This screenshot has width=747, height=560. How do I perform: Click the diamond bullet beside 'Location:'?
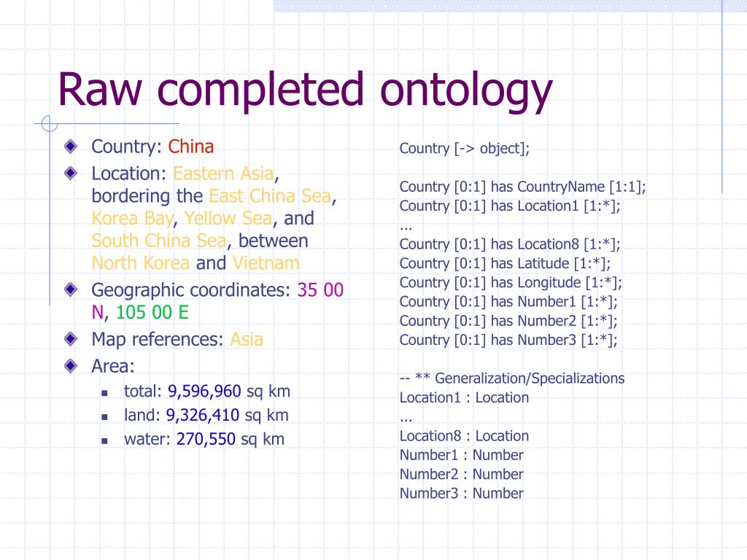click(x=71, y=174)
